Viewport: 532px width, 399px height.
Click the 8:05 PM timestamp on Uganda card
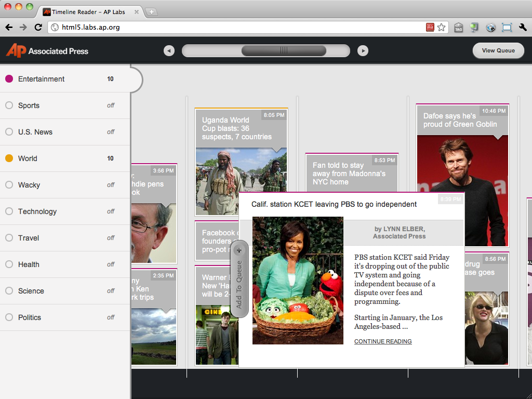274,115
